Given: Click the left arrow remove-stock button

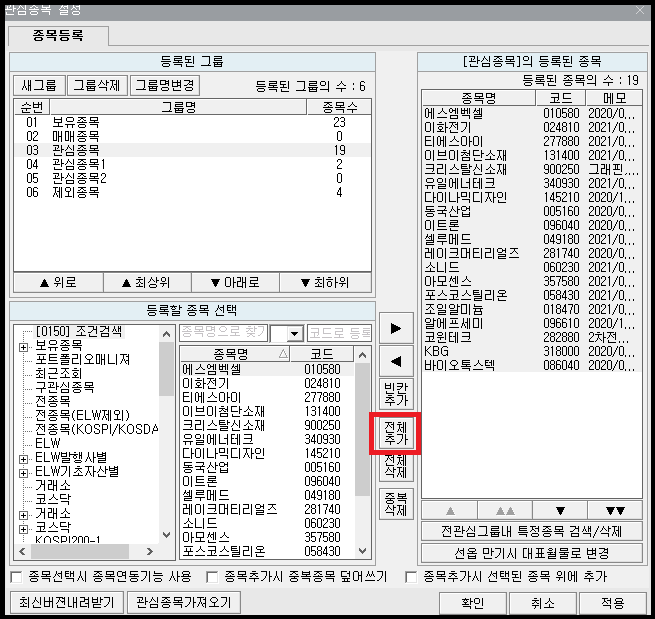Looking at the screenshot, I should click(x=396, y=361).
